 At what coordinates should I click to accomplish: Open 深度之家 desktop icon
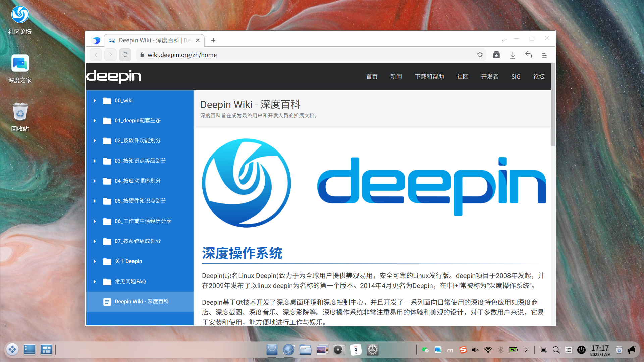pos(20,69)
